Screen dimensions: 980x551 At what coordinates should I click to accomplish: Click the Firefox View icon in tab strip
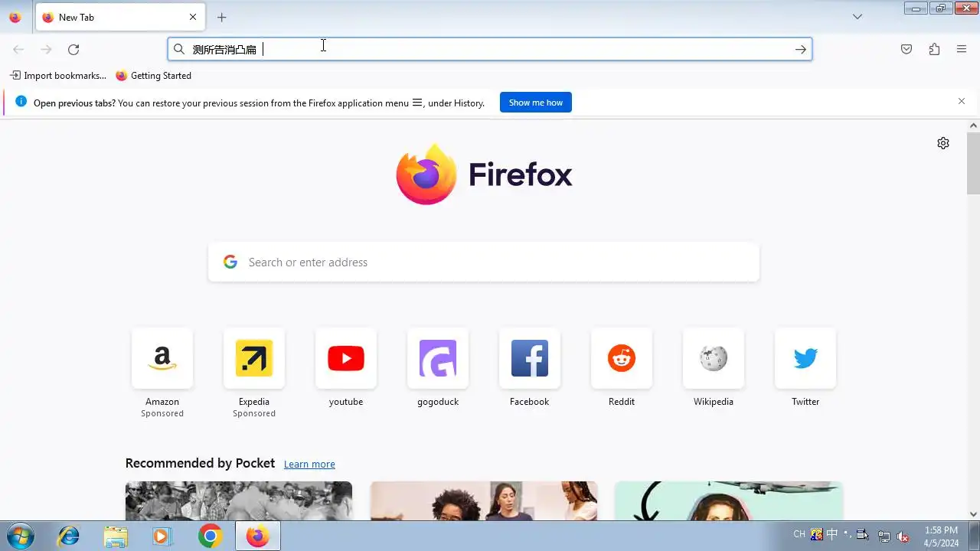coord(15,17)
